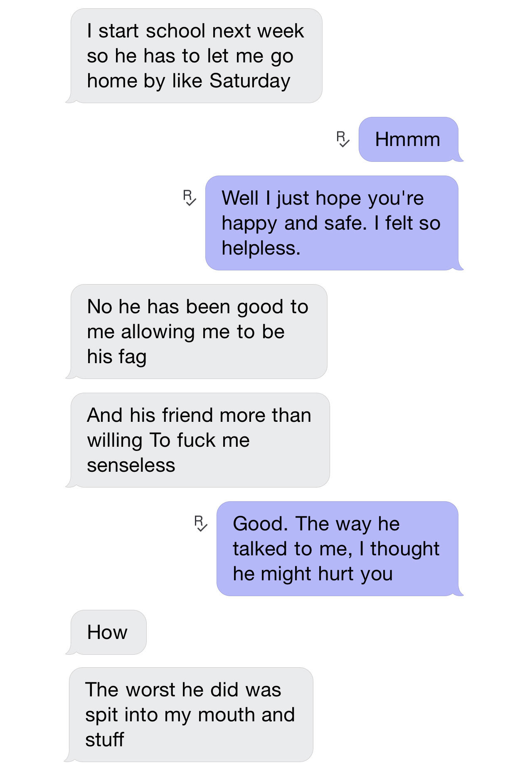Image resolution: width=532 pixels, height=770 pixels.
Task: Click the read receipt icon beside 'Hmmm'
Action: (x=343, y=139)
